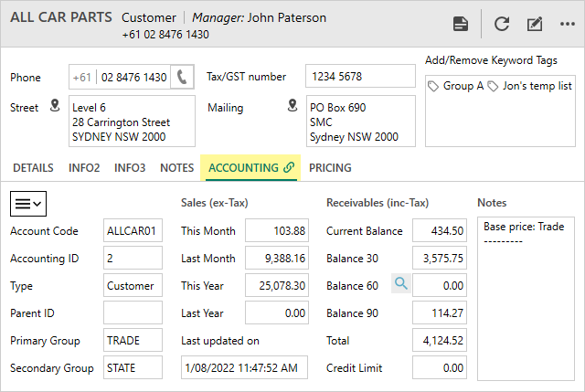Open the INFO2 tab
The height and width of the screenshot is (392, 585).
pos(84,168)
